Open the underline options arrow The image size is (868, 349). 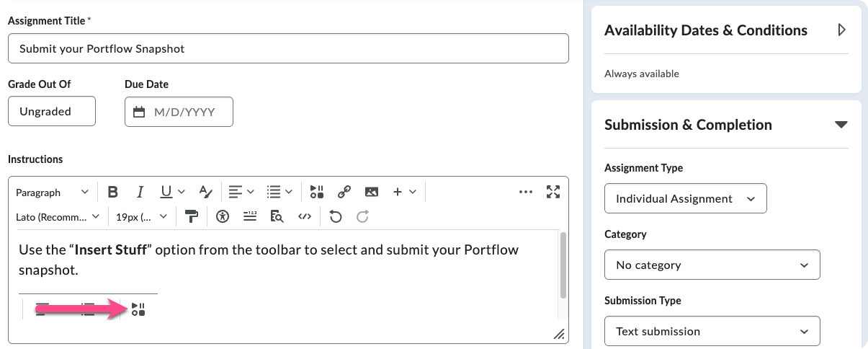(x=182, y=192)
